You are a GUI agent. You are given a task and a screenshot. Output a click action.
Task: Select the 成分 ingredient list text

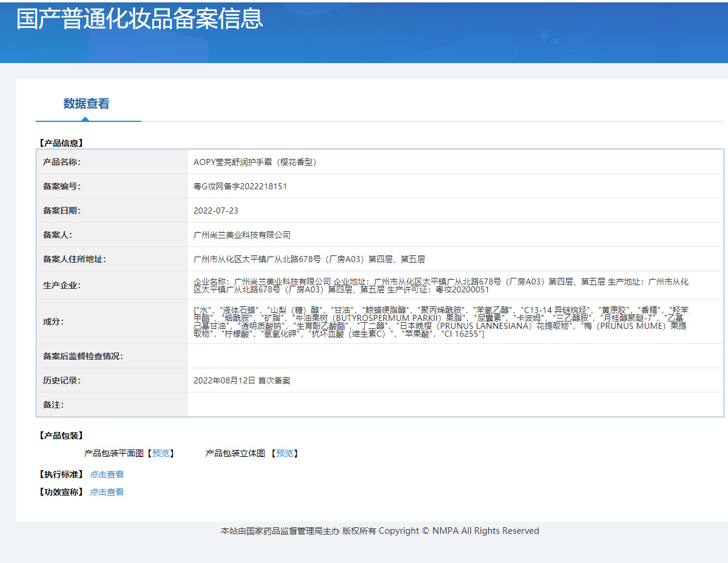pyautogui.click(x=441, y=322)
